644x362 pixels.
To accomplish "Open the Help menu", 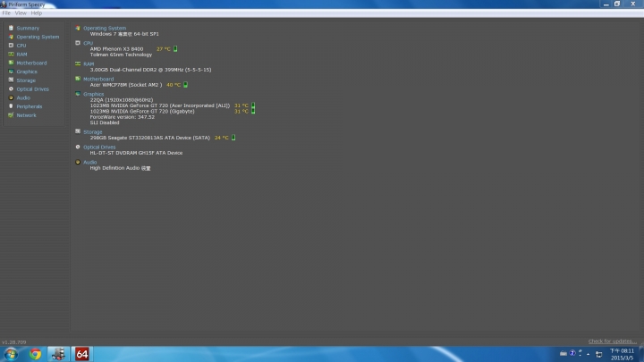I will pyautogui.click(x=36, y=13).
